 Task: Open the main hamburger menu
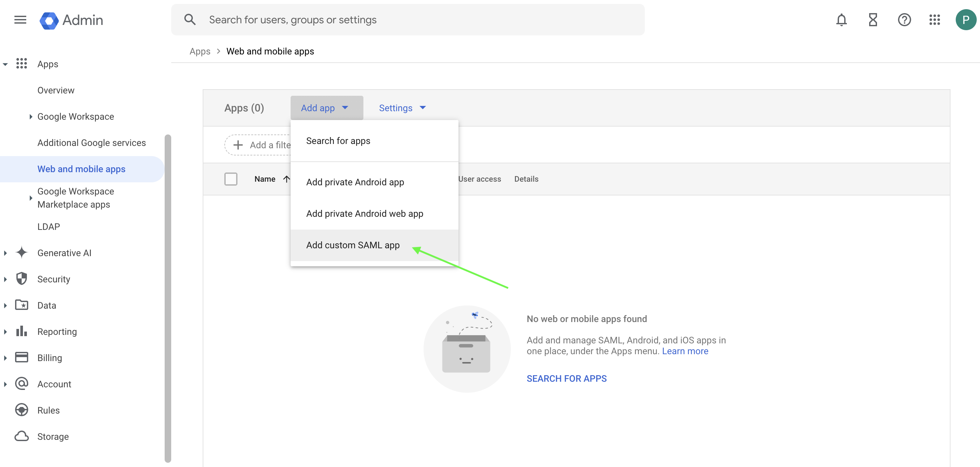coord(20,20)
